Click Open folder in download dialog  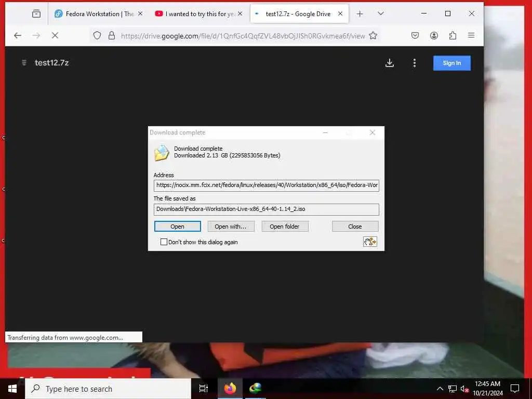pyautogui.click(x=285, y=227)
